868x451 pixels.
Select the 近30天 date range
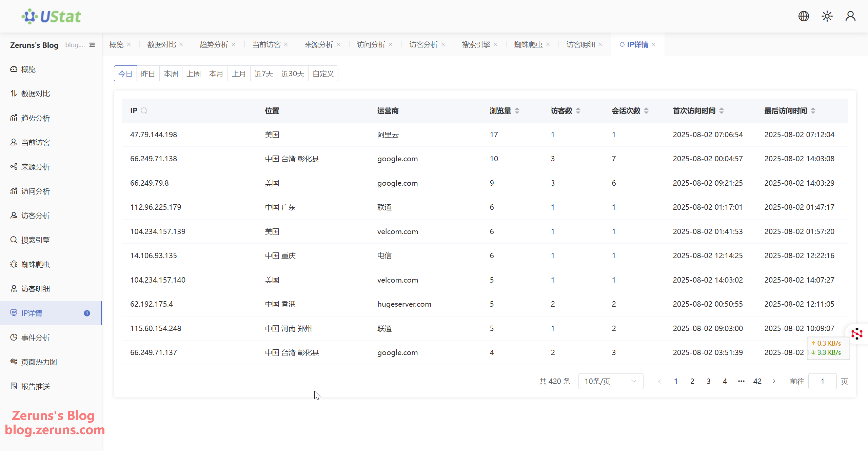point(293,74)
